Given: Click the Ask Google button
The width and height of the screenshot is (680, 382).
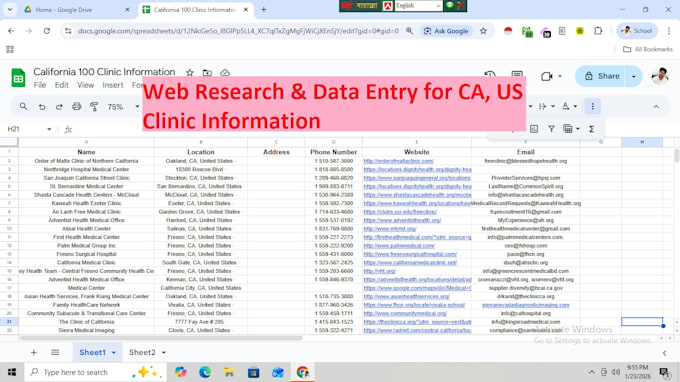Looking at the screenshot, I should coord(446,31).
